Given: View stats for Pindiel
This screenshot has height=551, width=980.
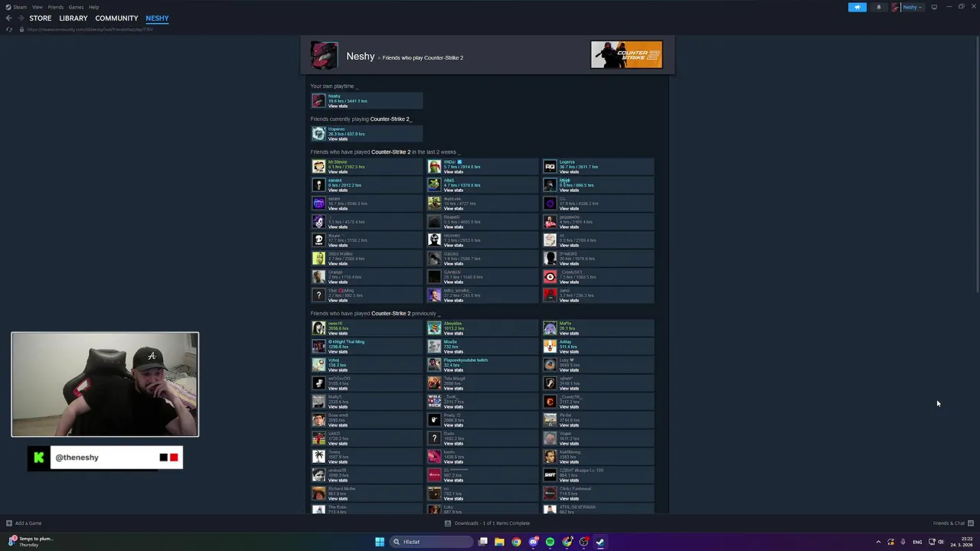Looking at the screenshot, I should coord(569,425).
